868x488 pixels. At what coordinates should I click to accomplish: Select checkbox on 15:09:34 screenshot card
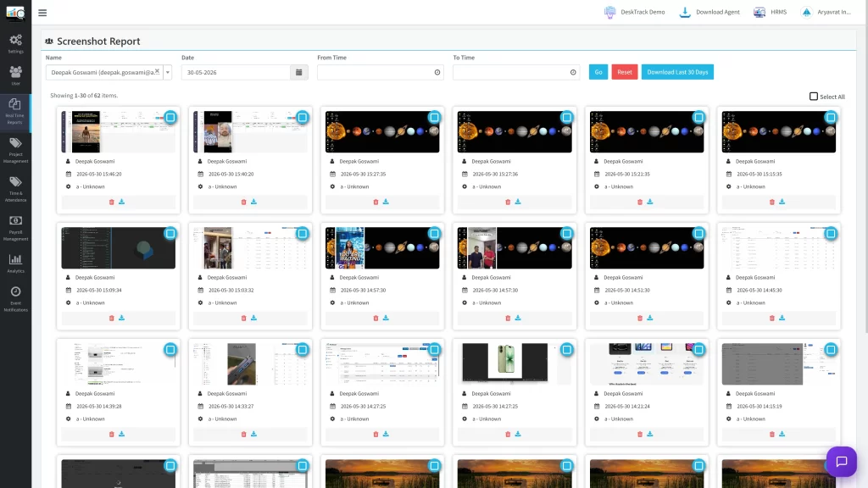[x=170, y=234]
